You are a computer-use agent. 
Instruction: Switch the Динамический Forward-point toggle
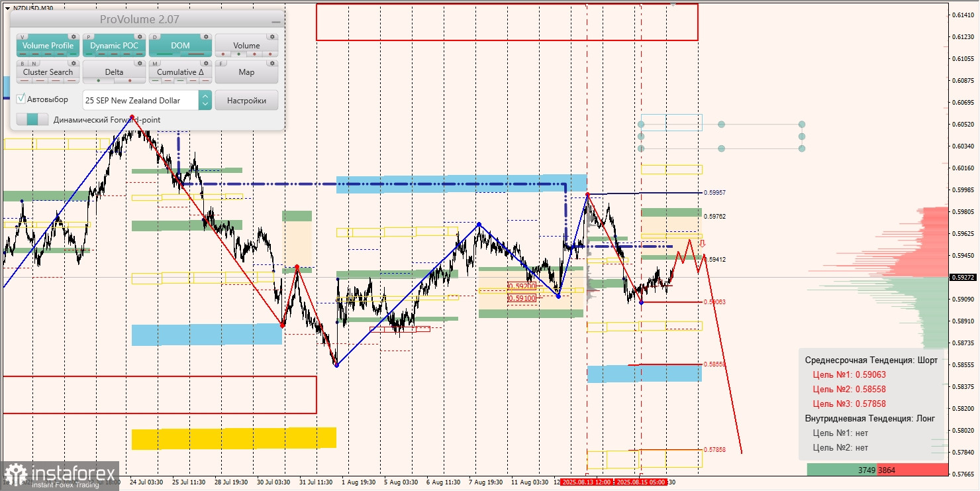tap(32, 119)
